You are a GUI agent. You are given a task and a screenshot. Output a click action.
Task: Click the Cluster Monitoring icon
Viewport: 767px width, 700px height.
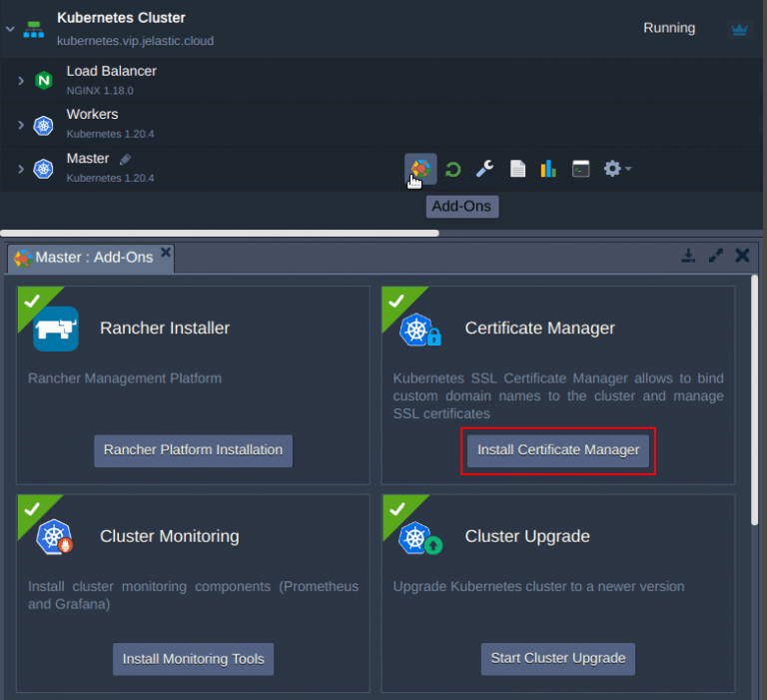pyautogui.click(x=55, y=537)
